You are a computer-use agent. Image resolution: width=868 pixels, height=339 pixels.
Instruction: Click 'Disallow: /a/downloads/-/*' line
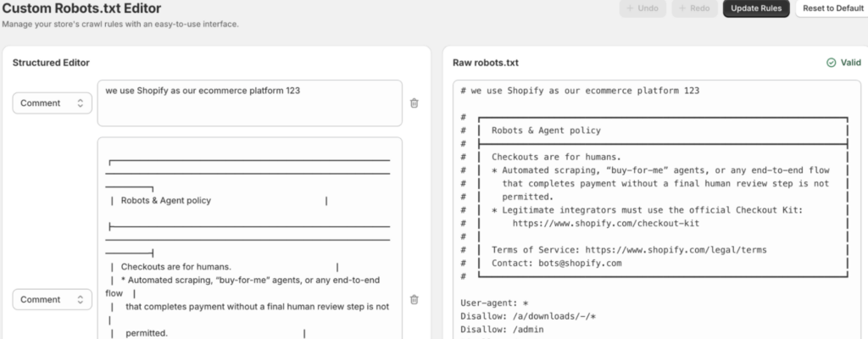[x=528, y=316]
